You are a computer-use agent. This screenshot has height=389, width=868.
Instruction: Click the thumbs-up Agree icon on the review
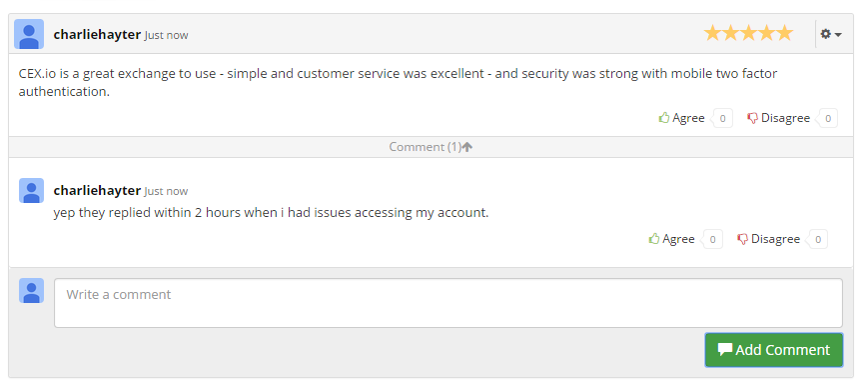click(x=664, y=117)
